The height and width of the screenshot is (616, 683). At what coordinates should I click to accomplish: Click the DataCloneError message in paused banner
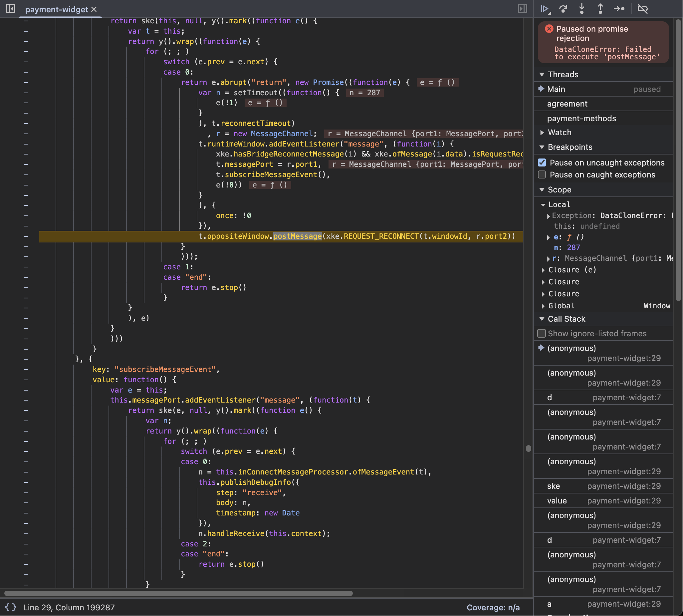[607, 53]
